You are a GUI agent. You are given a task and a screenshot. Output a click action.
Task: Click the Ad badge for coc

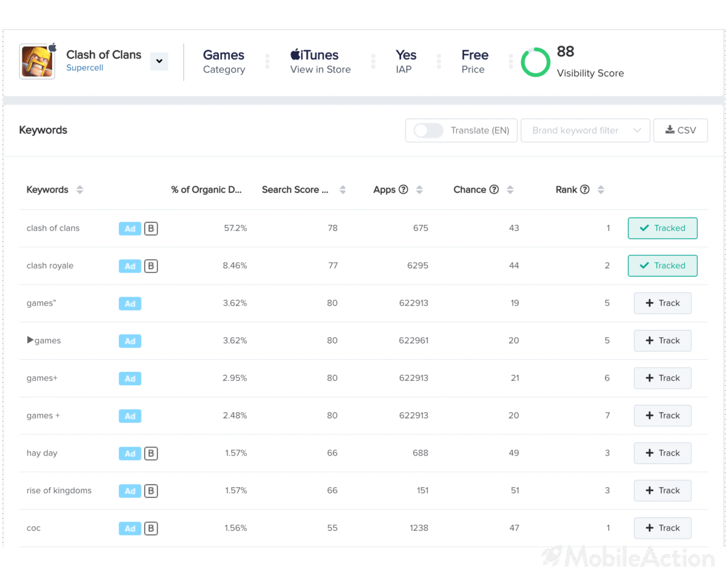(x=130, y=528)
